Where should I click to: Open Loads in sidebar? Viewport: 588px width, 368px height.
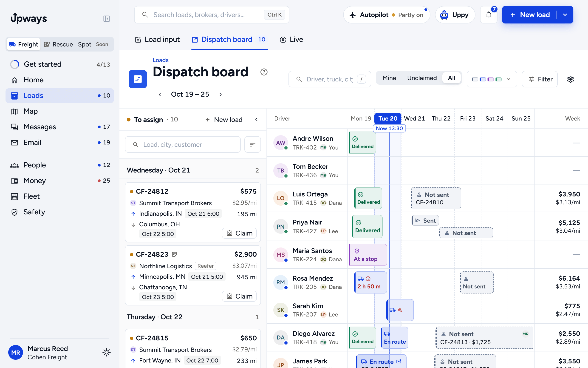pyautogui.click(x=59, y=96)
